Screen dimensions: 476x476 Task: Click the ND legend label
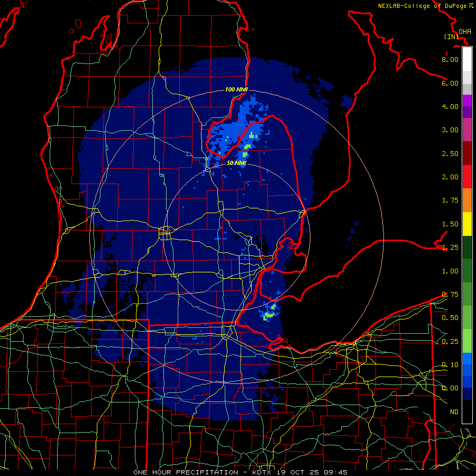[454, 412]
